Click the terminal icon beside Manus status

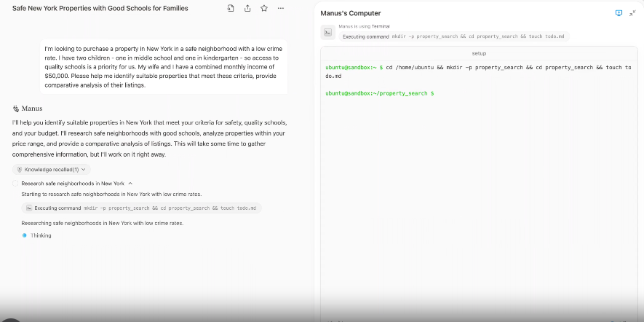point(328,32)
